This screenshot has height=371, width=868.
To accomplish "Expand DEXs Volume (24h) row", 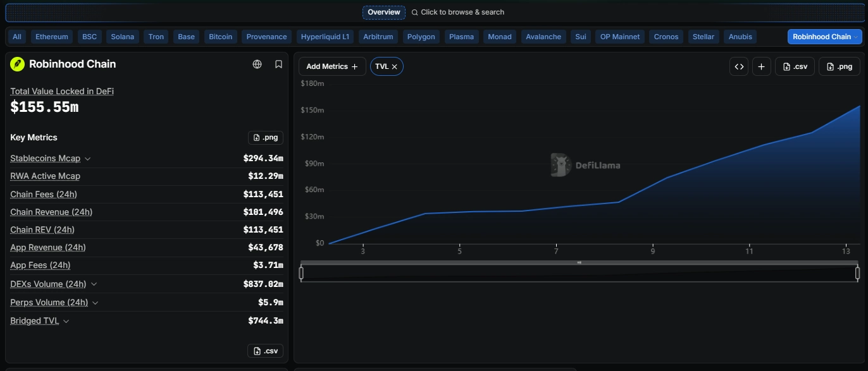I will coord(94,284).
